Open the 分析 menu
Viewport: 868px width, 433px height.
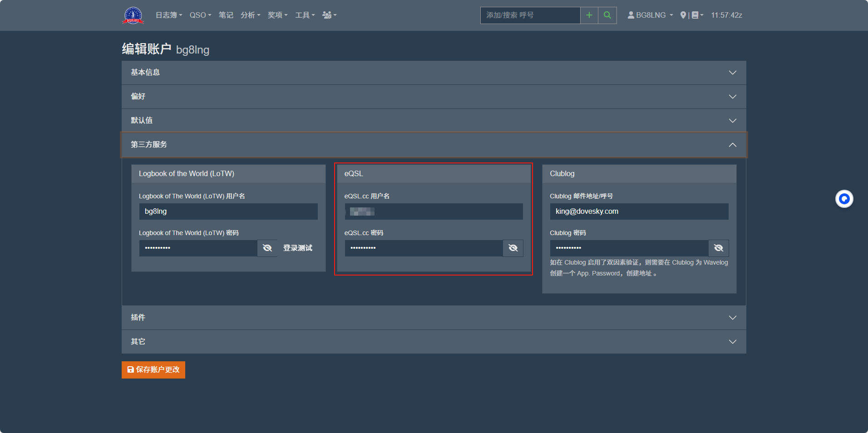pyautogui.click(x=250, y=15)
